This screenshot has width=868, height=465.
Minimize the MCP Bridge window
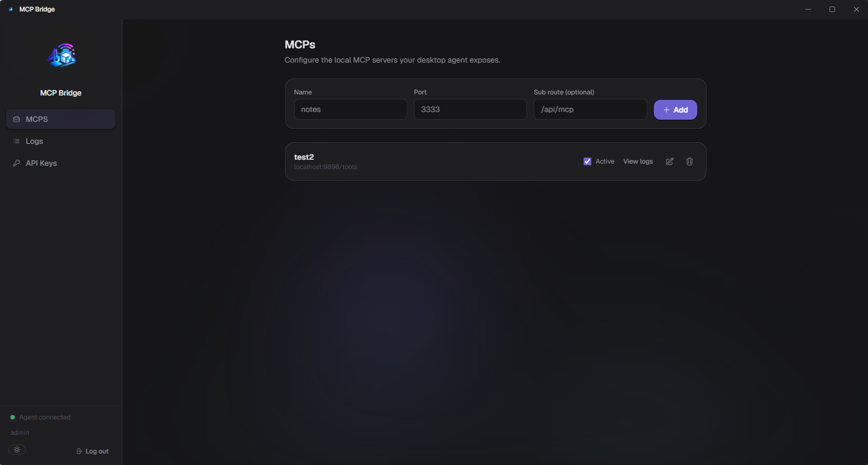tap(808, 9)
